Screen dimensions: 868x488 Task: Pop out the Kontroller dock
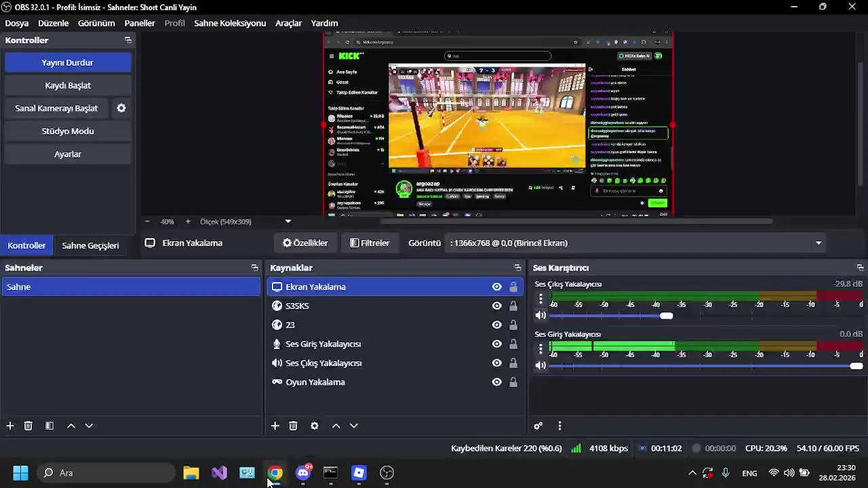coord(128,41)
